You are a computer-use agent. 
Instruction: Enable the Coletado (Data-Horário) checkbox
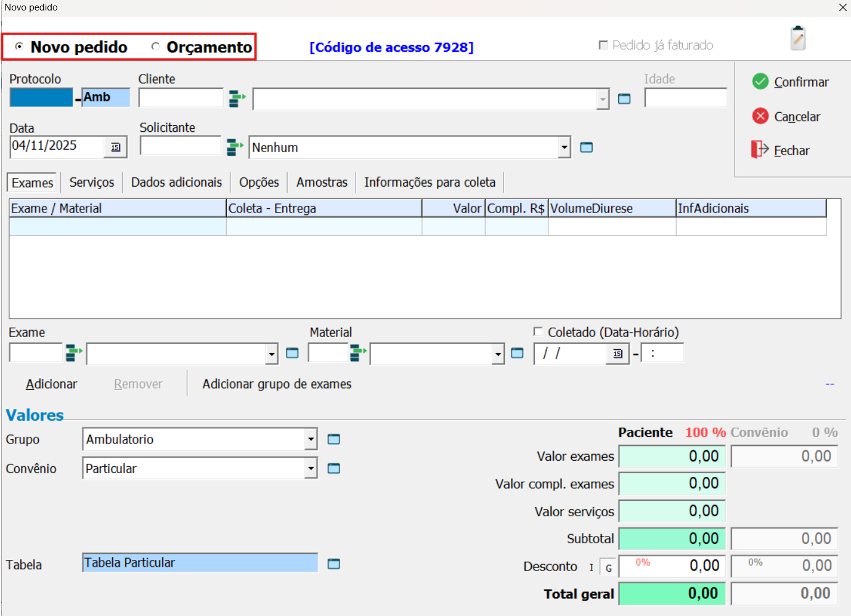[538, 332]
